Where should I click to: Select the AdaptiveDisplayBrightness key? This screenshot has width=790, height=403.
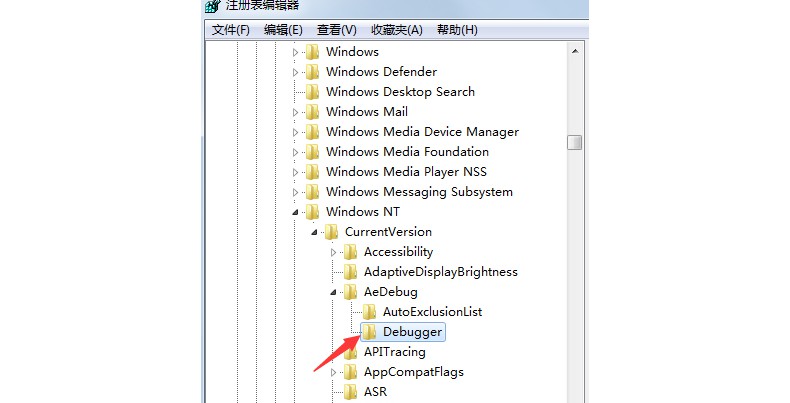coord(441,272)
